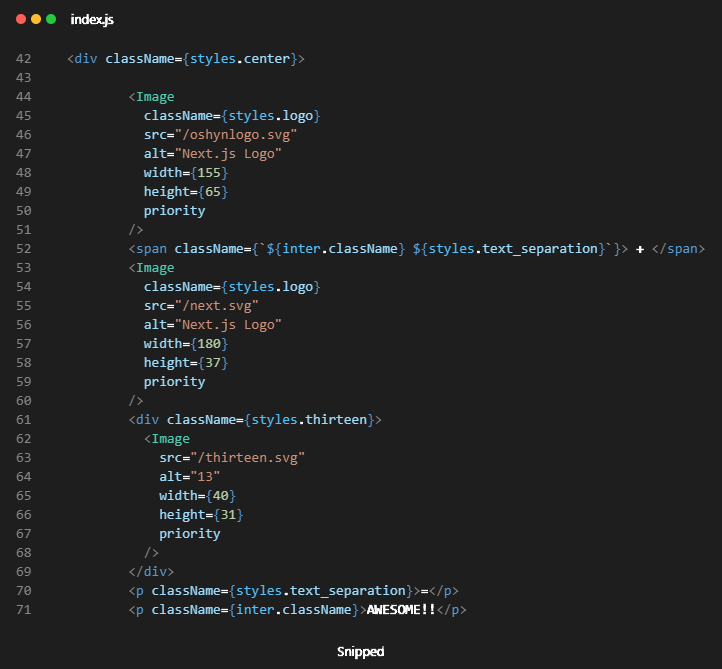Click the alt "13" string
Screen dimensions: 722x669
point(205,477)
